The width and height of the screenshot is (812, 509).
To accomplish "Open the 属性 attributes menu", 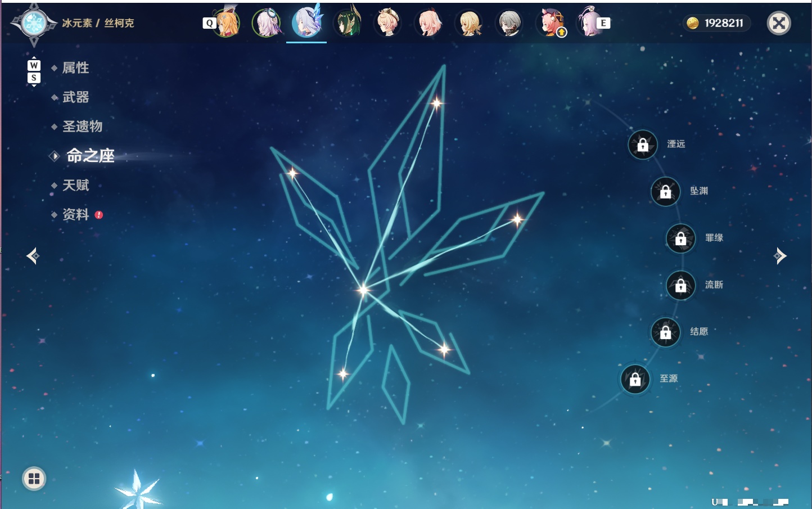I will point(75,68).
